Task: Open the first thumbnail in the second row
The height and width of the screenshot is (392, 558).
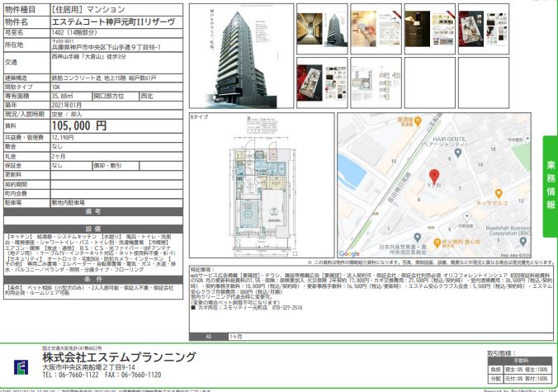Action: click(322, 83)
